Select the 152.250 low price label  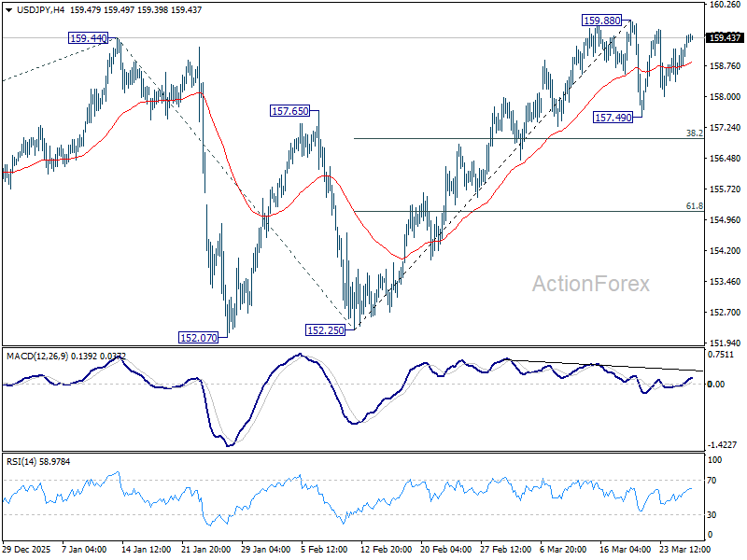point(325,329)
